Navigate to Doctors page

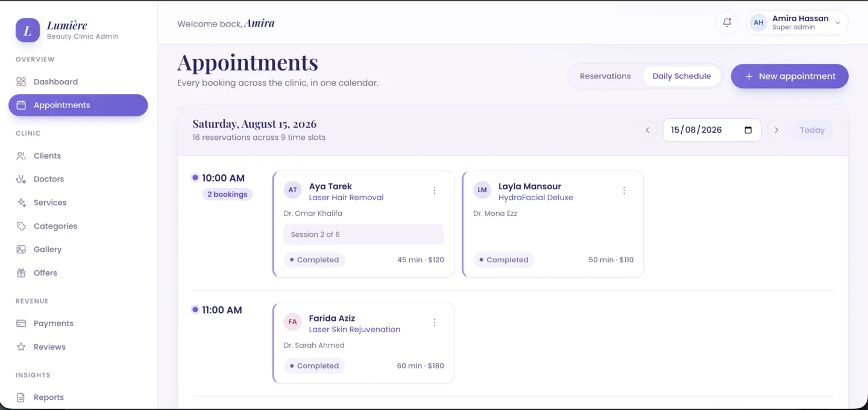click(x=78, y=180)
